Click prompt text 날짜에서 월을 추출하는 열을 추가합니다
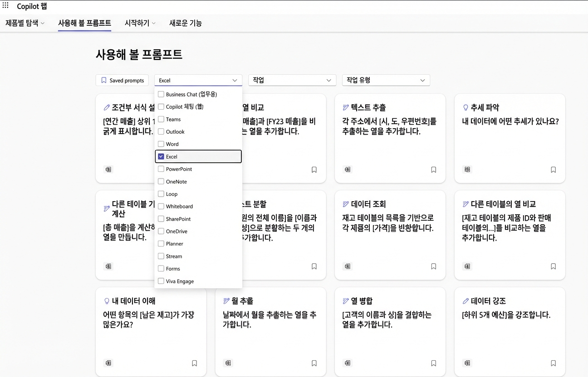The width and height of the screenshot is (588, 377). (x=269, y=320)
